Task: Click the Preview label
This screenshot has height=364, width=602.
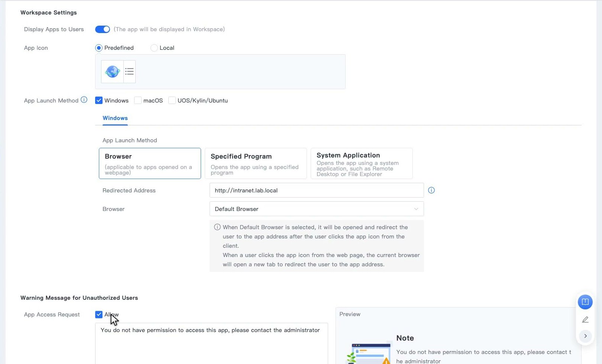Action: (350, 314)
